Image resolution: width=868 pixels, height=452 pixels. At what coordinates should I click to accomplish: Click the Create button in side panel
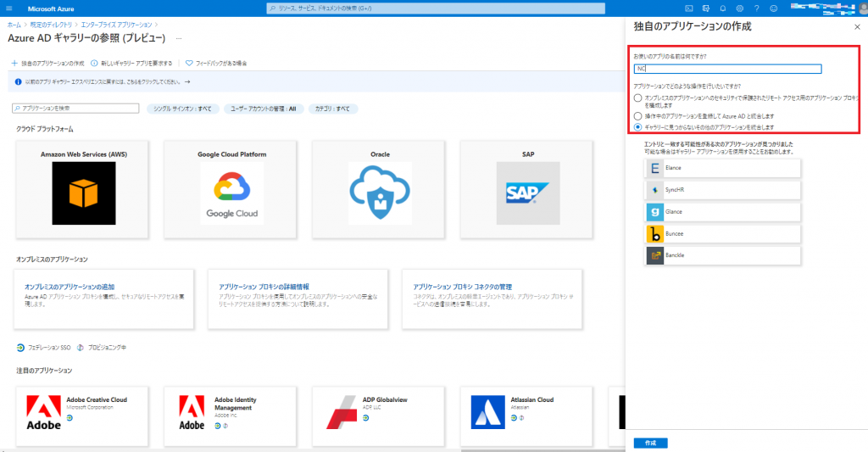click(x=650, y=444)
